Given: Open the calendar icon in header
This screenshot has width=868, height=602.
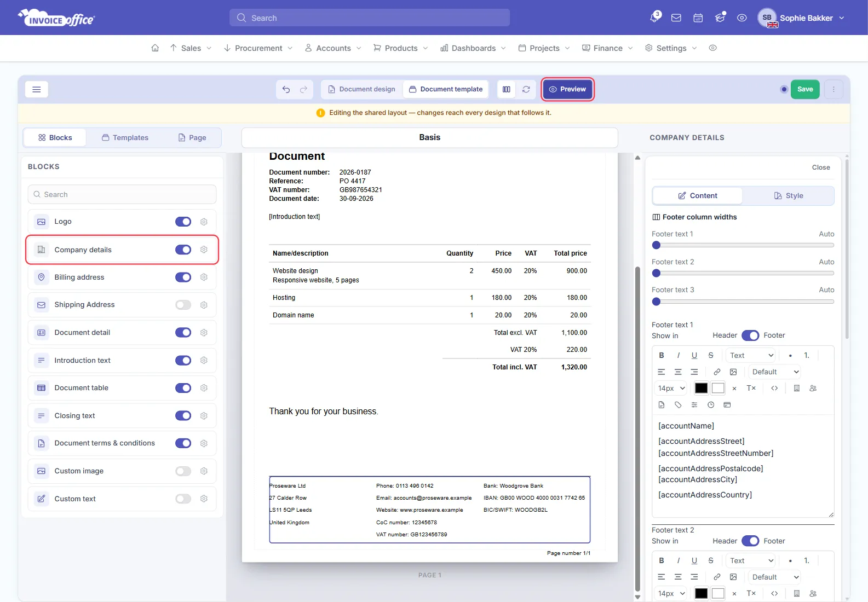Looking at the screenshot, I should click(698, 18).
